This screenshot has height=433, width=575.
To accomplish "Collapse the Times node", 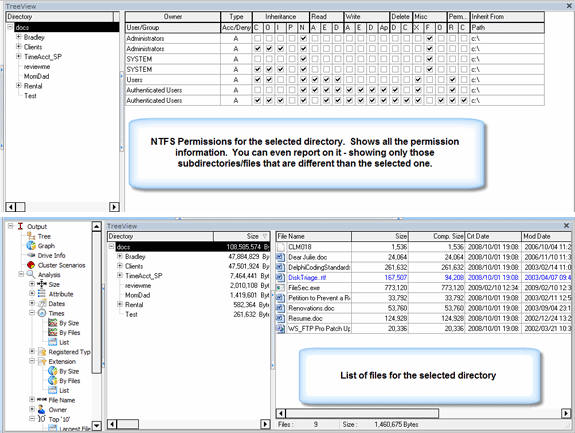I will pos(32,313).
